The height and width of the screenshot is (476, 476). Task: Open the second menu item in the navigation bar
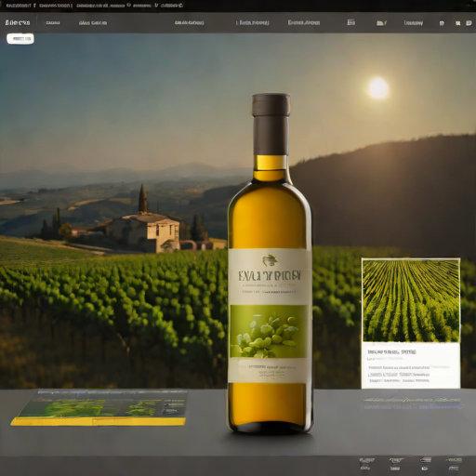[x=53, y=23]
